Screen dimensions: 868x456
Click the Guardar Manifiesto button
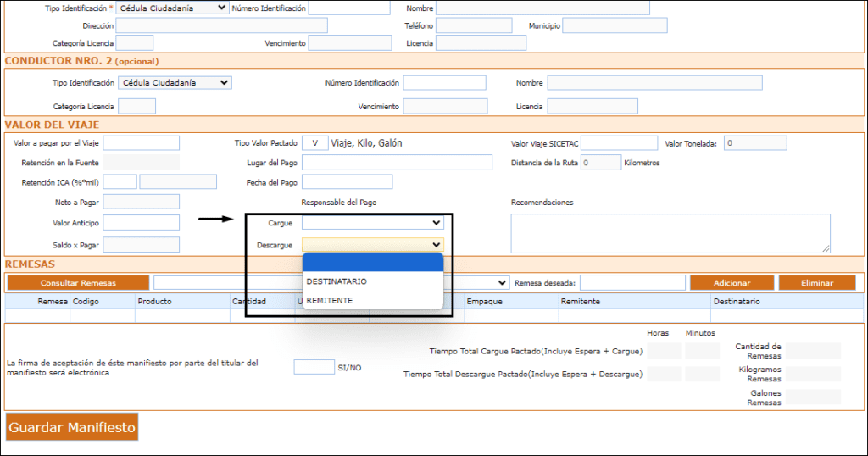[72, 427]
